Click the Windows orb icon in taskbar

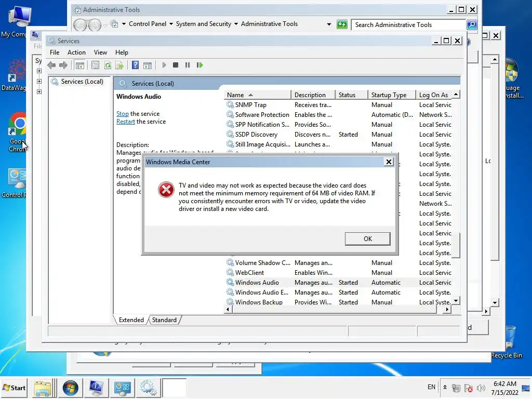point(70,388)
